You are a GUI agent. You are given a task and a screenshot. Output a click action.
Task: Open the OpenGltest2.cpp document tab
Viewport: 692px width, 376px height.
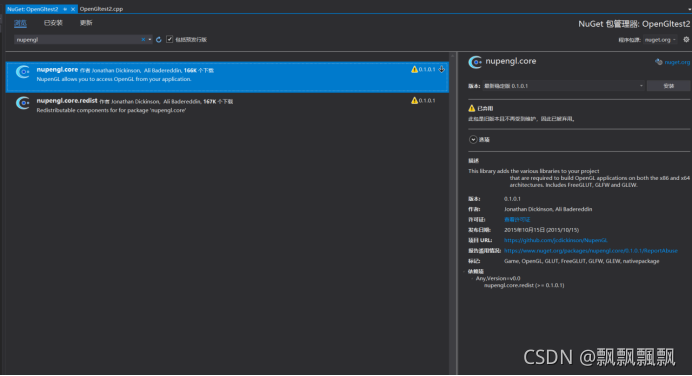point(102,9)
